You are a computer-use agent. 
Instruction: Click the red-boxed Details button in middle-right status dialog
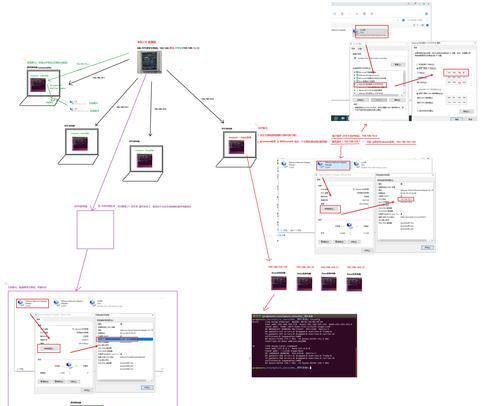pyautogui.click(x=330, y=209)
